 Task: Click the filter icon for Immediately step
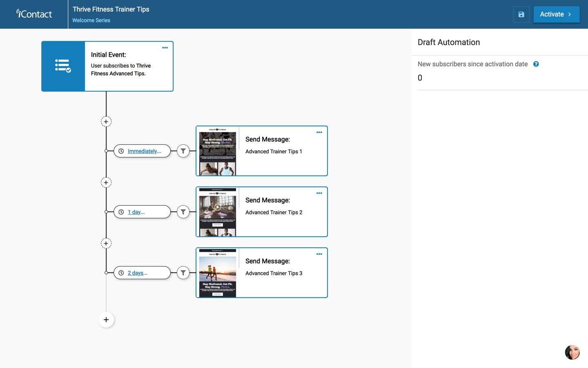(x=183, y=151)
